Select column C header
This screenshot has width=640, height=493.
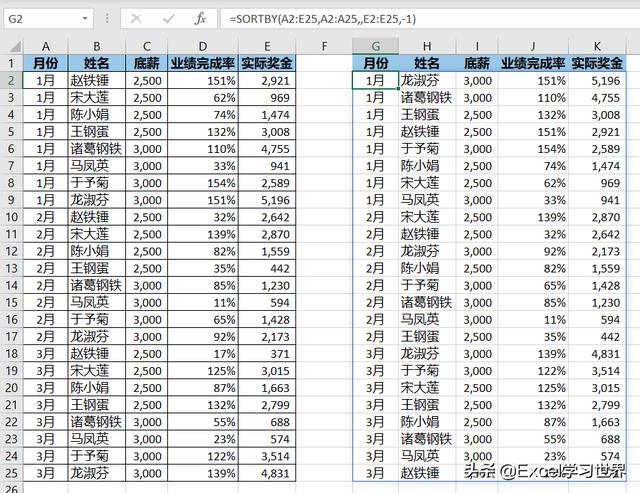click(147, 47)
